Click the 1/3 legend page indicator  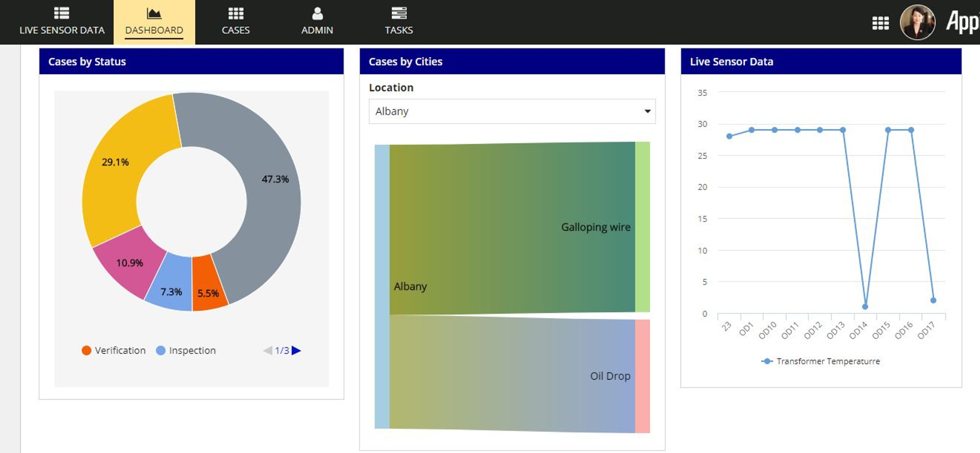point(282,350)
